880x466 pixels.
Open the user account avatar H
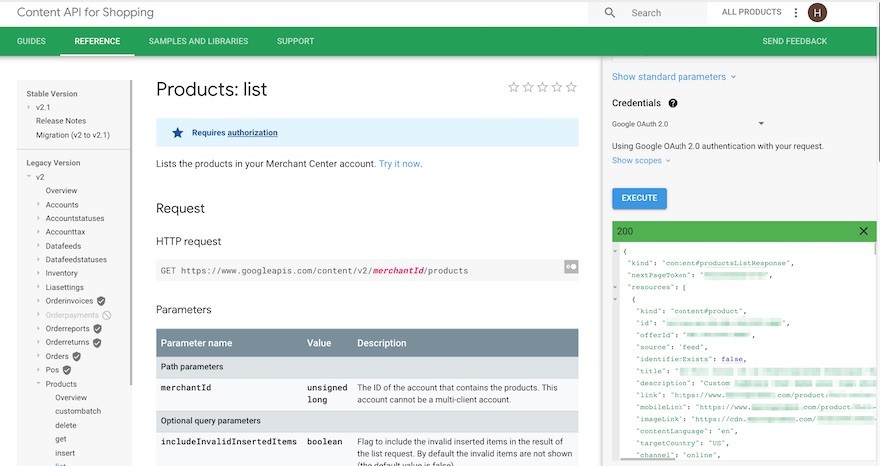pos(817,12)
